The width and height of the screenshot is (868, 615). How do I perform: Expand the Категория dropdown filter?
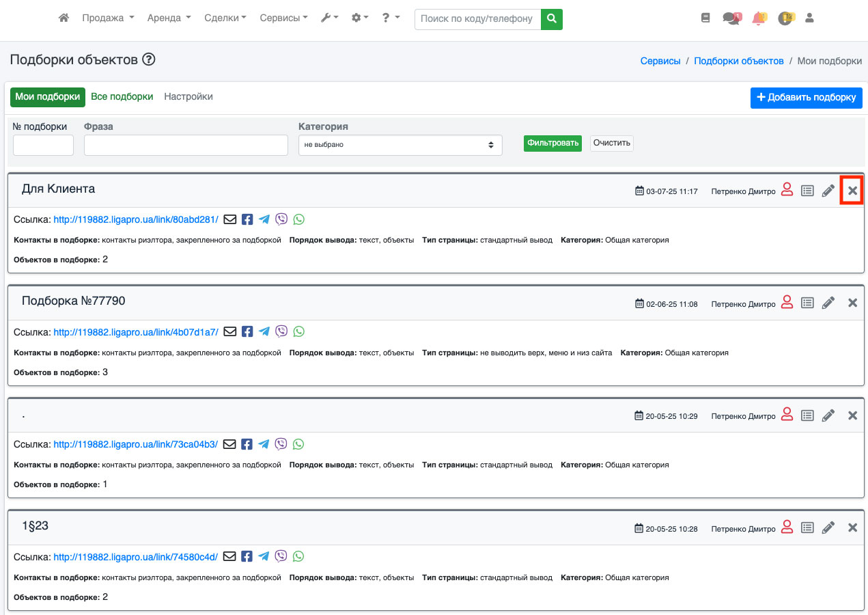point(400,145)
